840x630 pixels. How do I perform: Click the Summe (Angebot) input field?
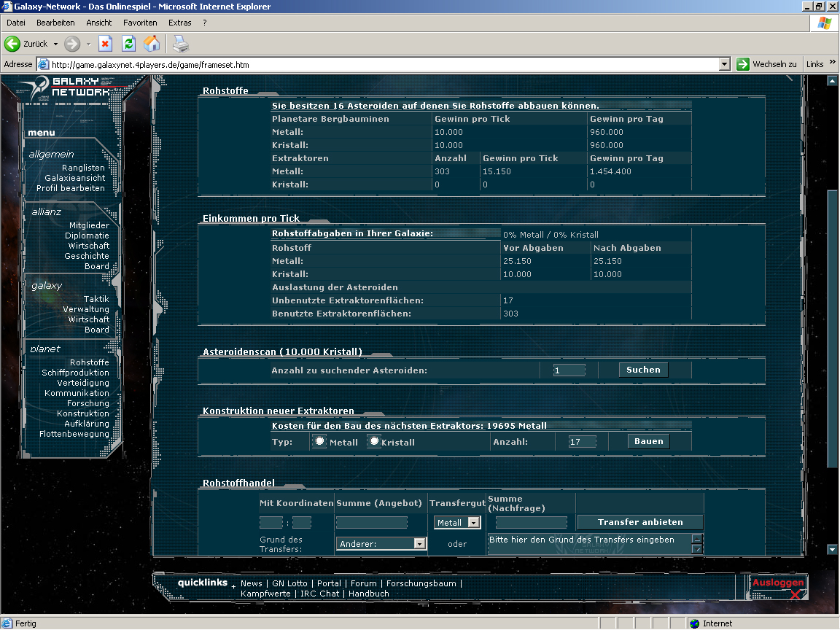point(371,523)
